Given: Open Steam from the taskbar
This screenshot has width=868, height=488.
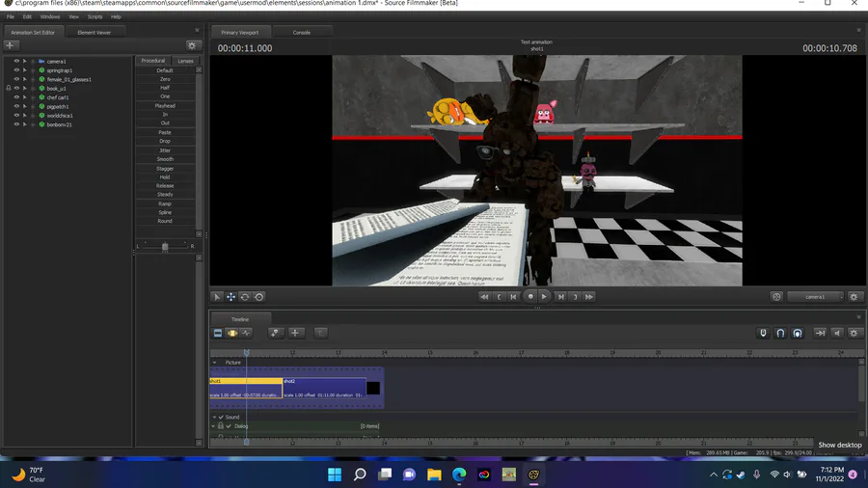Looking at the screenshot, I should [741, 474].
